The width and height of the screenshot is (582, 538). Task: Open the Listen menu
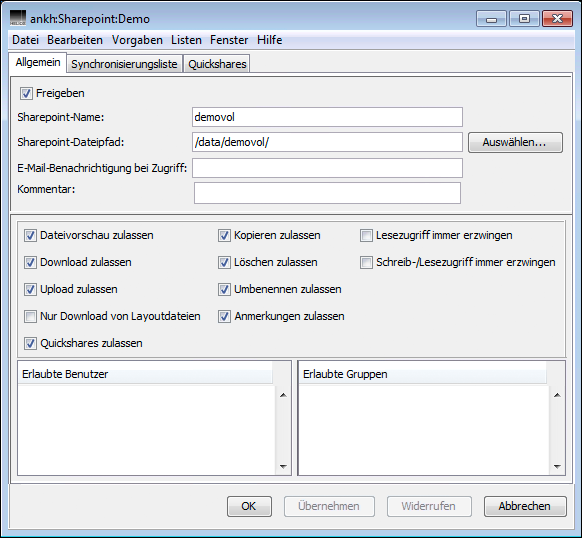pyautogui.click(x=186, y=40)
